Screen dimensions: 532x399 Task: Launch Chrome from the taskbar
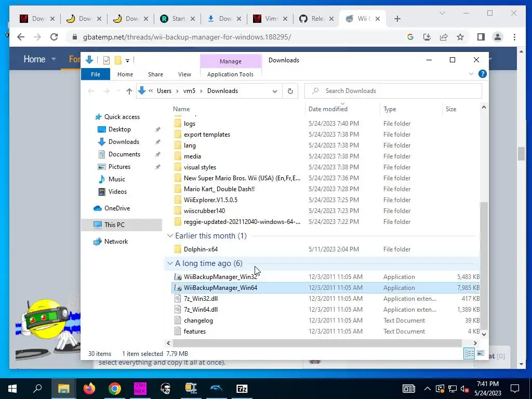point(115,389)
